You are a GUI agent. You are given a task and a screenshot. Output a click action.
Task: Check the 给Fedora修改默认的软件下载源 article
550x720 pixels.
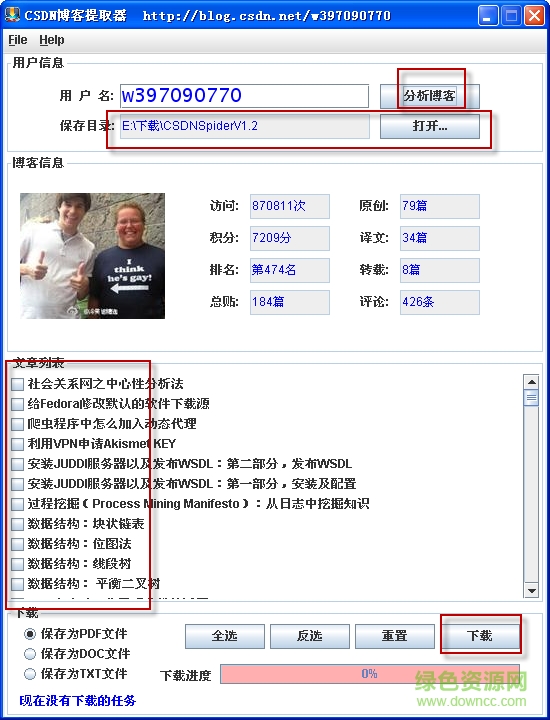click(17, 404)
